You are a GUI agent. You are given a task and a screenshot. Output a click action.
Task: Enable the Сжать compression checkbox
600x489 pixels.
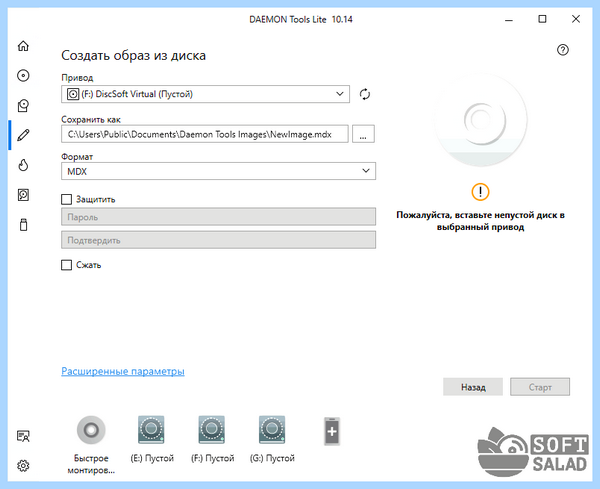pyautogui.click(x=67, y=265)
